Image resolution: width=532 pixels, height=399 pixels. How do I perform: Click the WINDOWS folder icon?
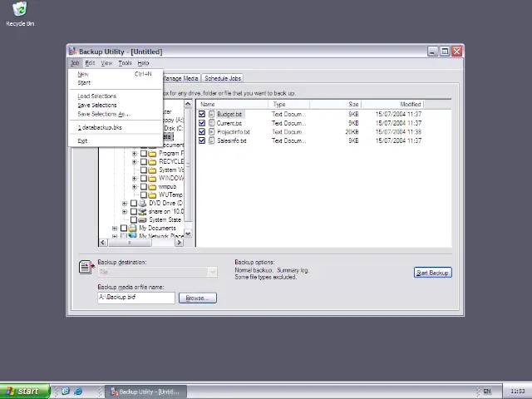point(153,178)
